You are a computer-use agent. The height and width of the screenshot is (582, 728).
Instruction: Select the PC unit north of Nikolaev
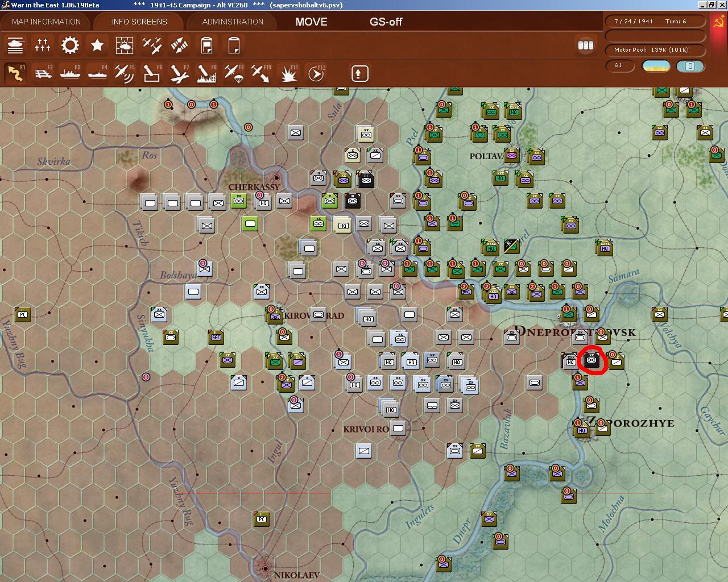point(262,518)
